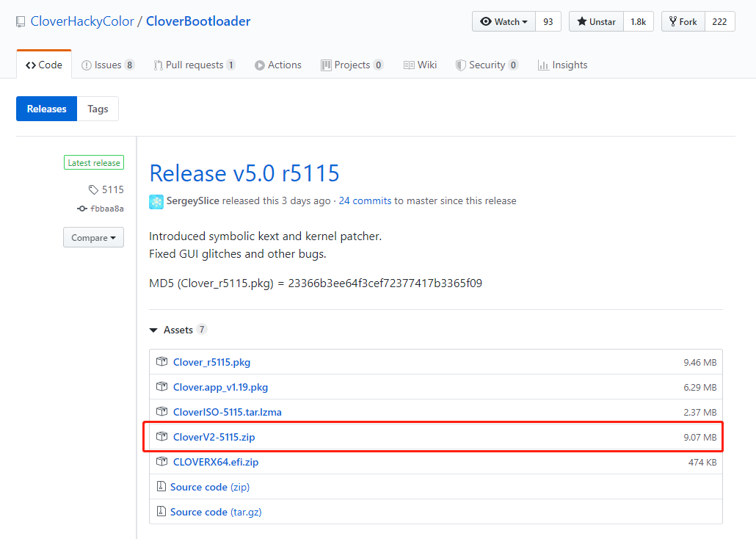756x539 pixels.
Task: Fork the repository
Action: [682, 21]
